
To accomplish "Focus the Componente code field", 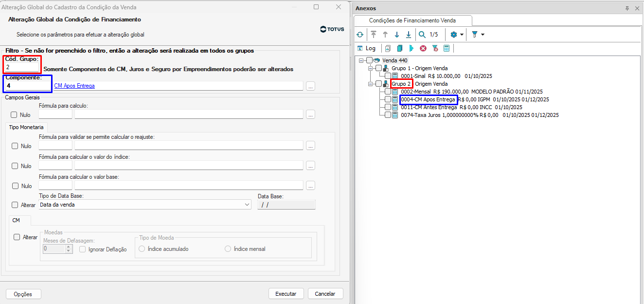I will pyautogui.click(x=28, y=86).
